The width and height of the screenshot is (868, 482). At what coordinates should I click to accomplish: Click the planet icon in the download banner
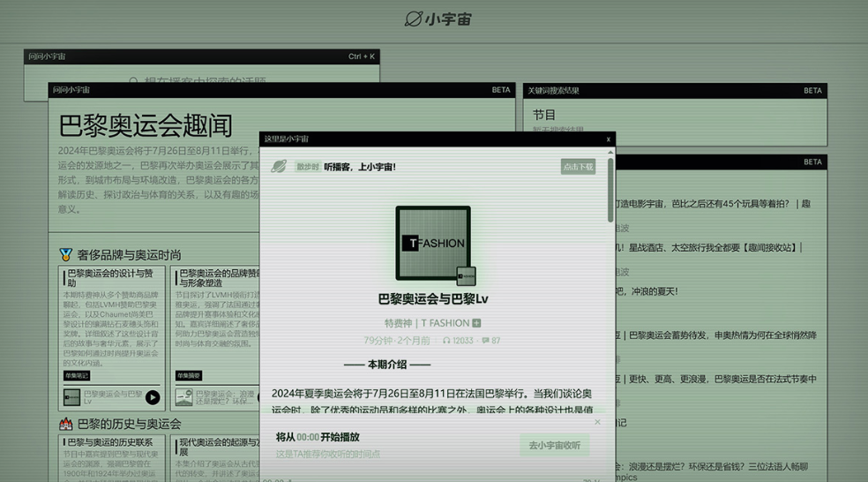[279, 166]
